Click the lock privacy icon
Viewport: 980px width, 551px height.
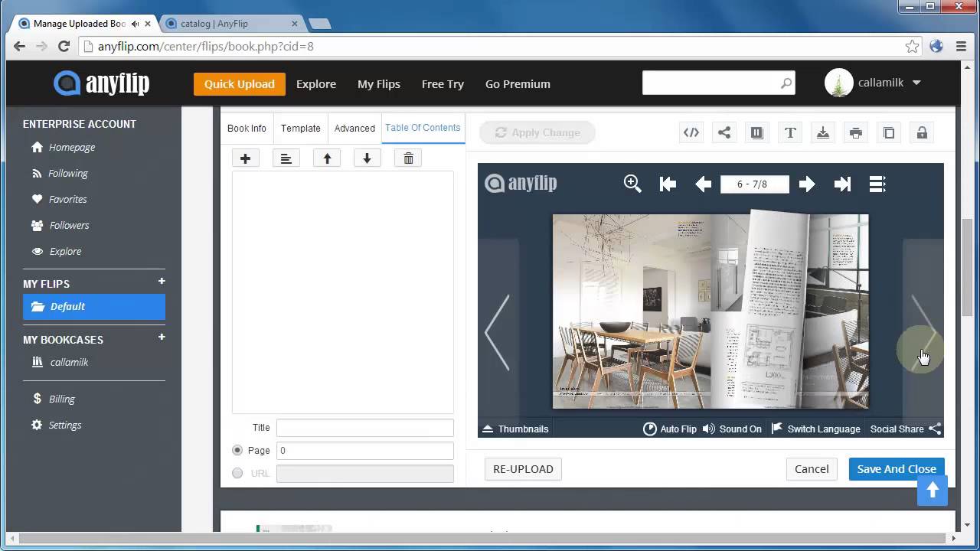922,132
